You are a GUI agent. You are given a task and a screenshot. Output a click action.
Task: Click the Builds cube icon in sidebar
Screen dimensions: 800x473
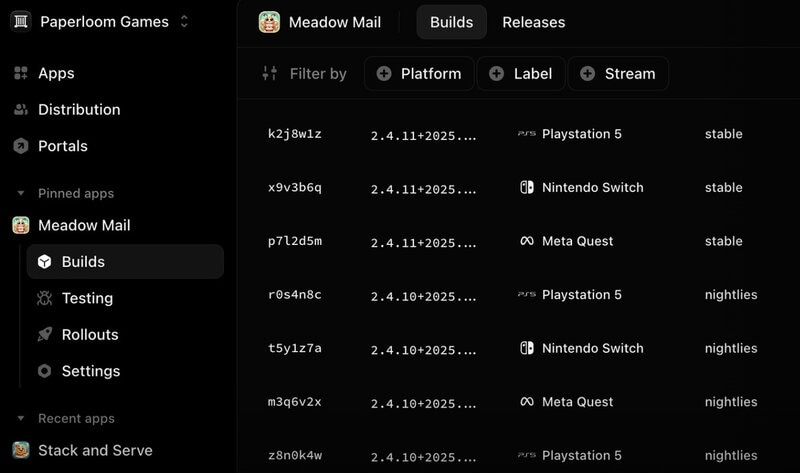pos(44,262)
